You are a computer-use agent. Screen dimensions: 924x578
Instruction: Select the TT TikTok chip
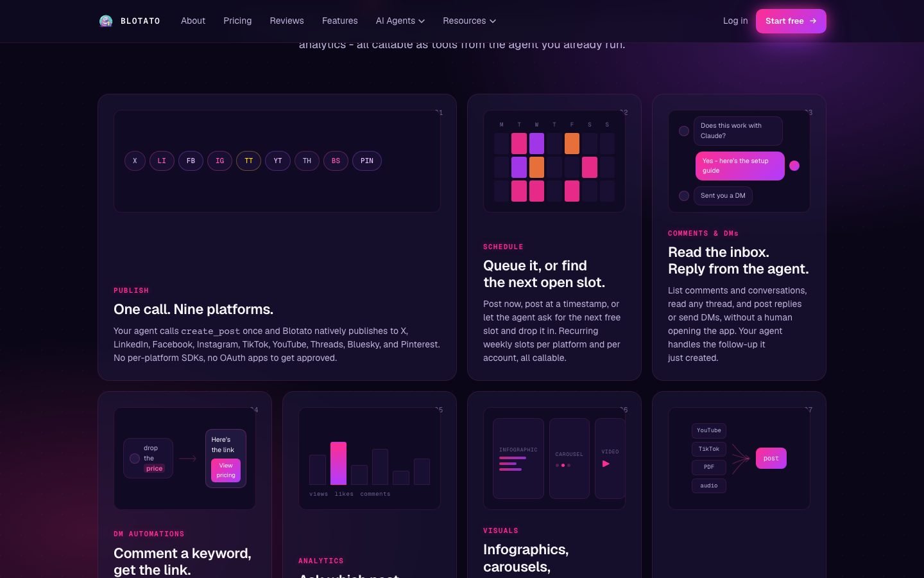pos(249,161)
